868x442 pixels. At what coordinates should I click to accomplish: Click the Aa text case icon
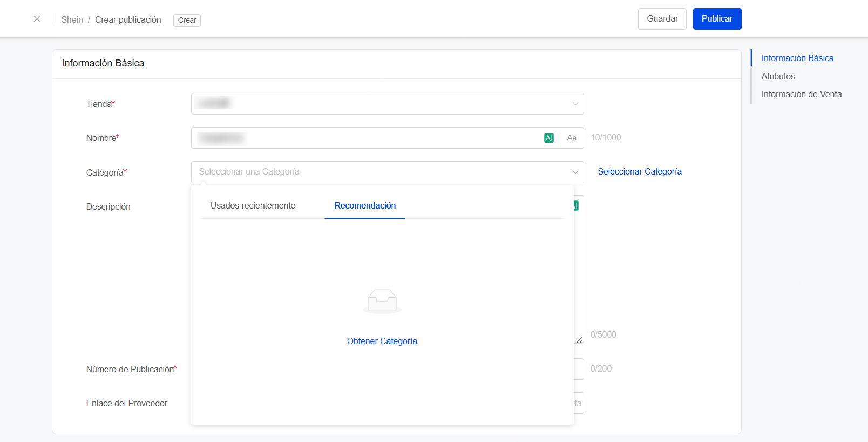(572, 138)
